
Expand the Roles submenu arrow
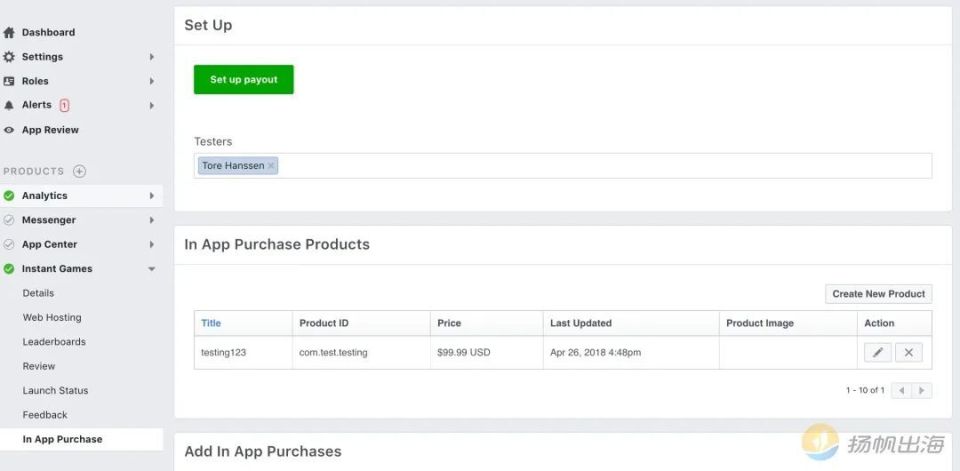152,81
